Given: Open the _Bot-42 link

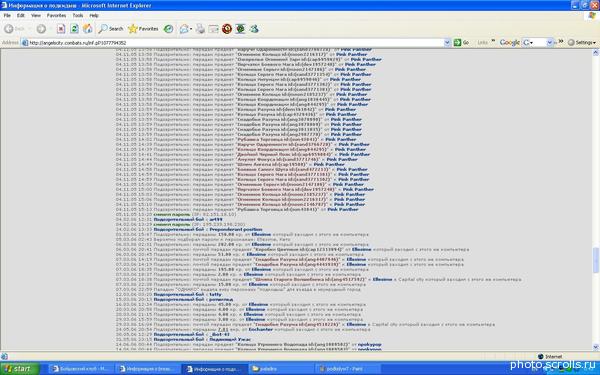Looking at the screenshot, I should point(219,334).
